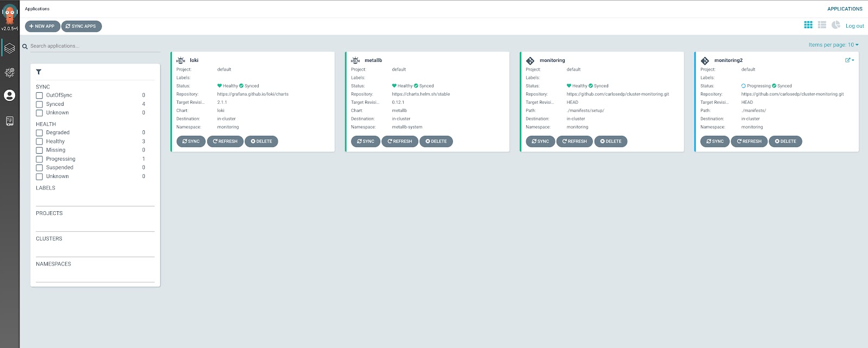Click the git icon on monitoring card
Screen dimensions: 868x348
[x=530, y=61]
